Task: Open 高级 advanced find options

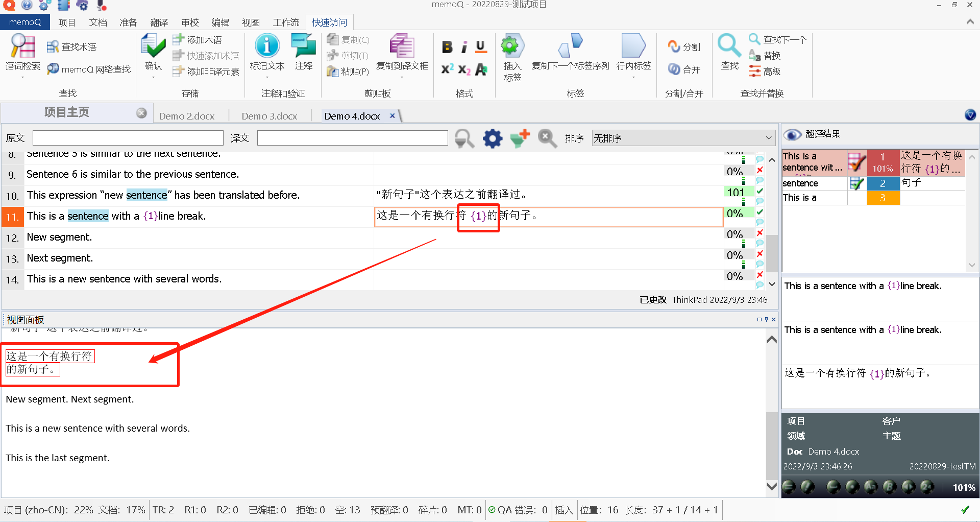Action: pos(765,72)
